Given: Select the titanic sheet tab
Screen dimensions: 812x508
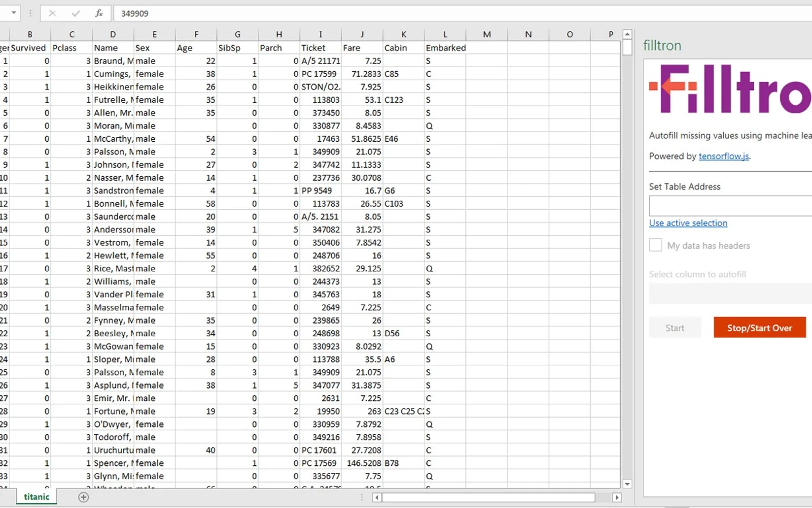Looking at the screenshot, I should tap(37, 497).
